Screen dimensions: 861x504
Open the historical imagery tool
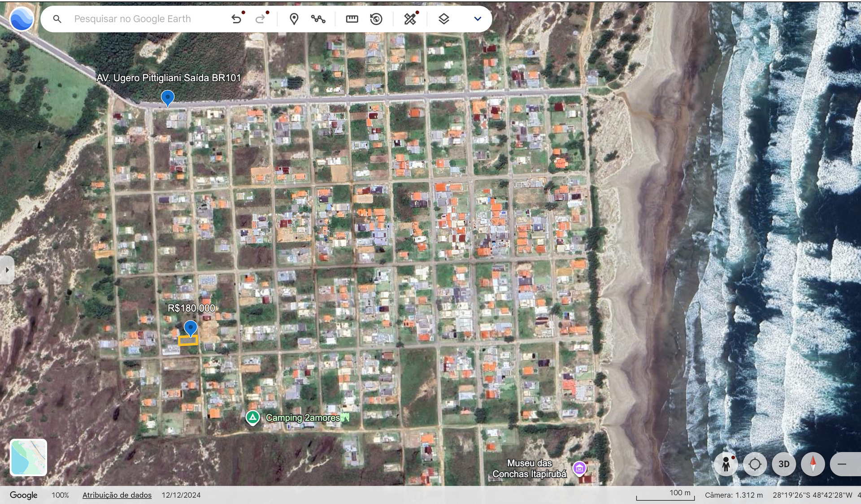click(376, 19)
